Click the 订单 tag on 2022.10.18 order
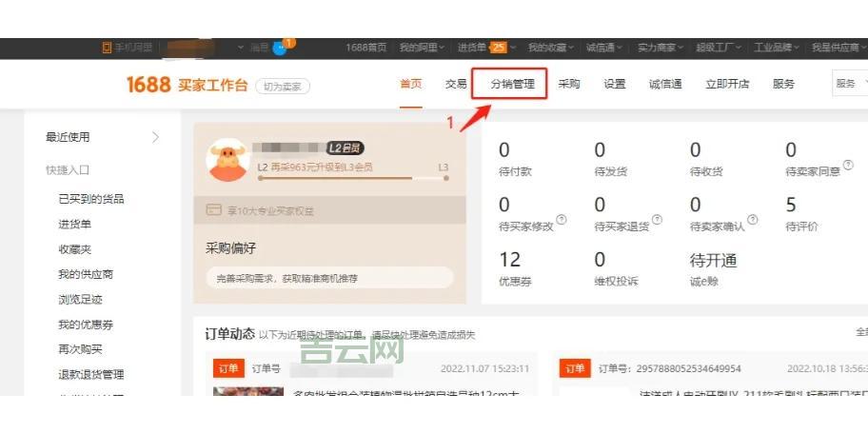 coord(575,368)
